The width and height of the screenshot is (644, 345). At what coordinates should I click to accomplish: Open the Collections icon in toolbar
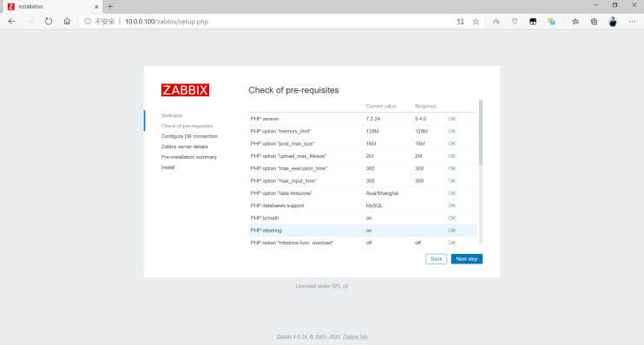594,22
